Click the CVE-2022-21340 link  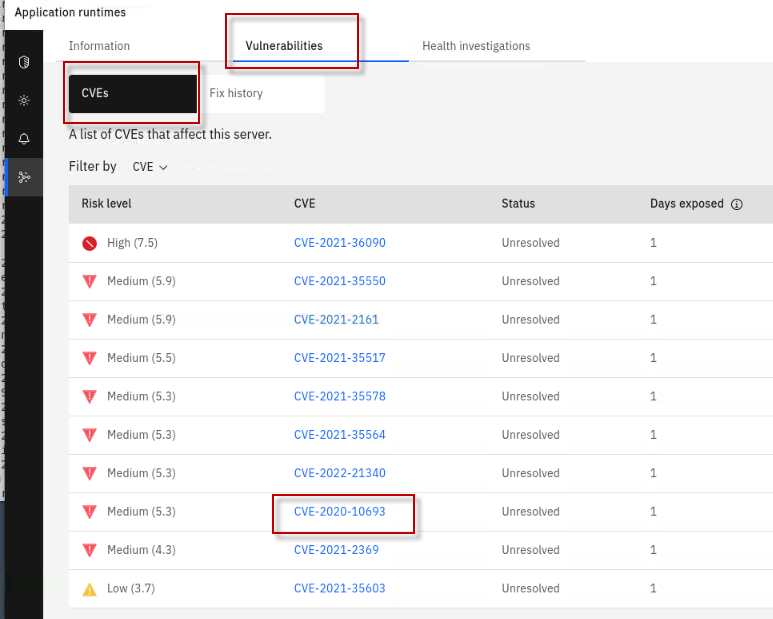pyautogui.click(x=339, y=473)
